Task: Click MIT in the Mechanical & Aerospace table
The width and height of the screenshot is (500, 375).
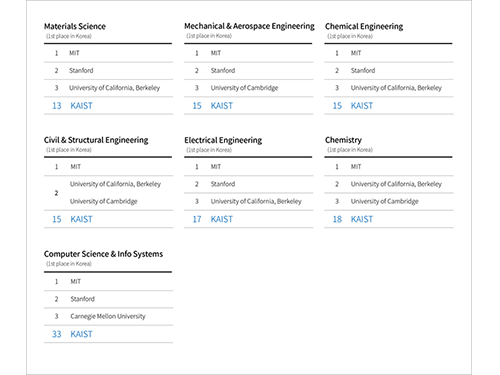Action: [216, 53]
